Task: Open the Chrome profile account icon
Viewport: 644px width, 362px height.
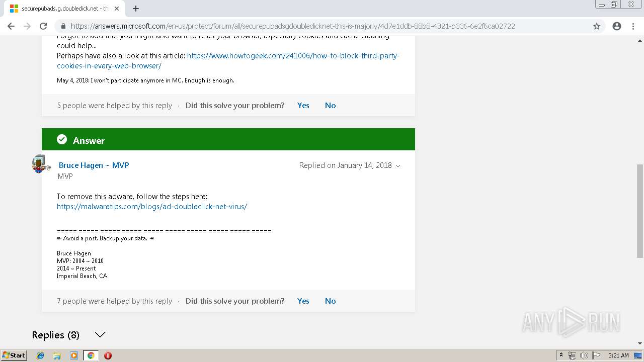Action: 617,26
